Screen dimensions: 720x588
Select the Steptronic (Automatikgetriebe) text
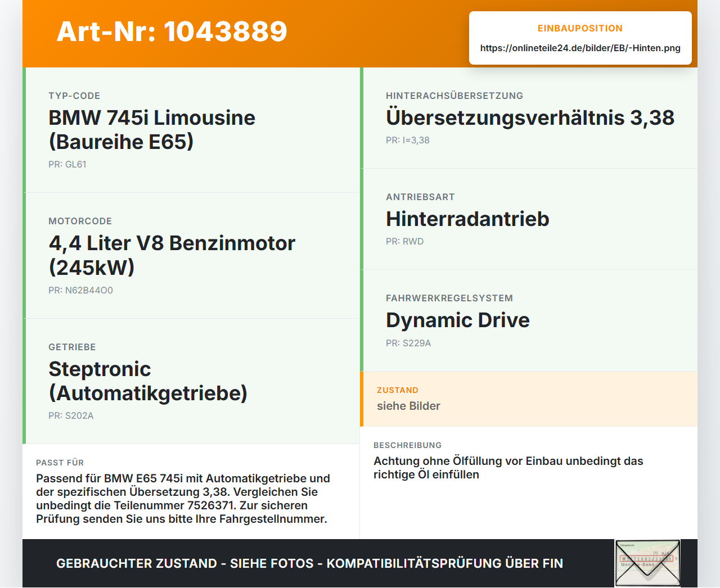(x=148, y=381)
